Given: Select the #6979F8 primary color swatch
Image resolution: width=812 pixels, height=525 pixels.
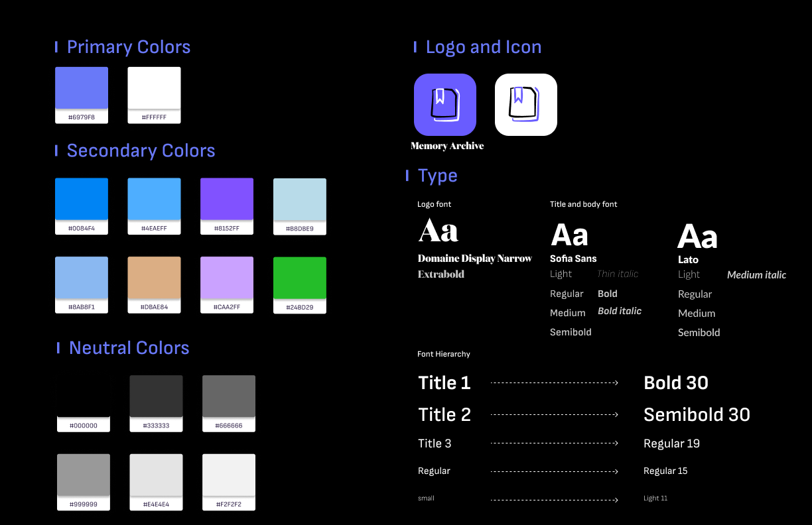Looking at the screenshot, I should (82, 95).
